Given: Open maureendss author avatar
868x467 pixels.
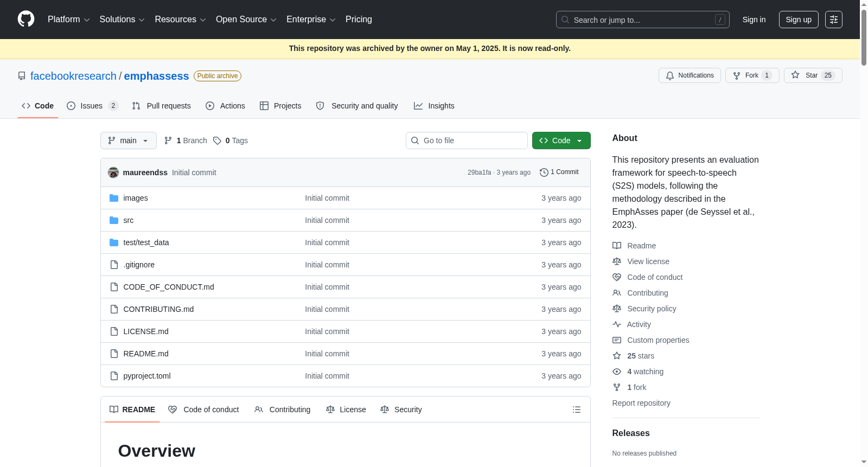Looking at the screenshot, I should (x=113, y=172).
